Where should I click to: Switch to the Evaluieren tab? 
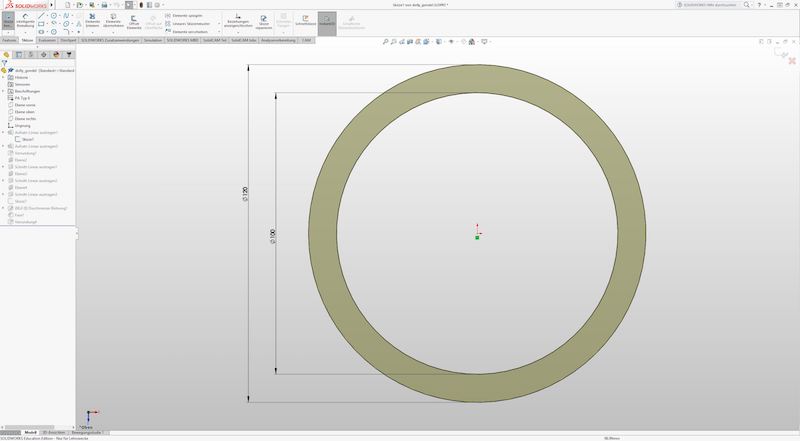pos(47,40)
